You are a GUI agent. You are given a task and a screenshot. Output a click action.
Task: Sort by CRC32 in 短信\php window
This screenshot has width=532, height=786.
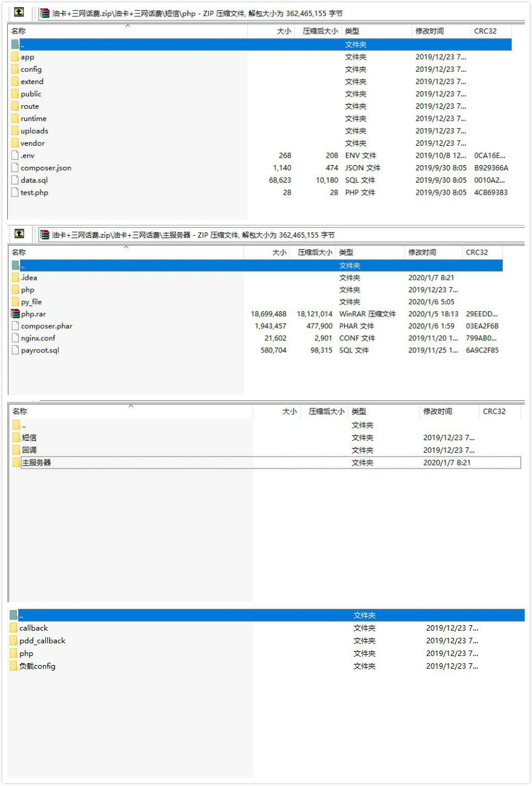pyautogui.click(x=491, y=31)
